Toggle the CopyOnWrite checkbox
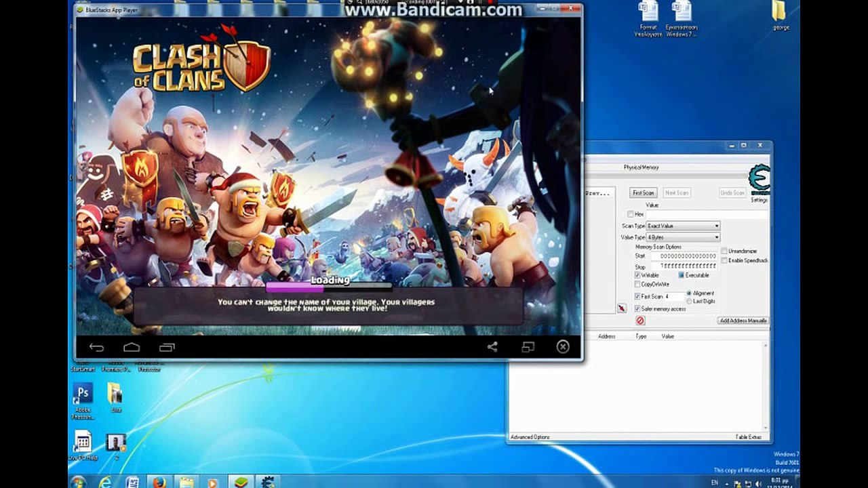Screen dimensions: 868x488 (637, 284)
